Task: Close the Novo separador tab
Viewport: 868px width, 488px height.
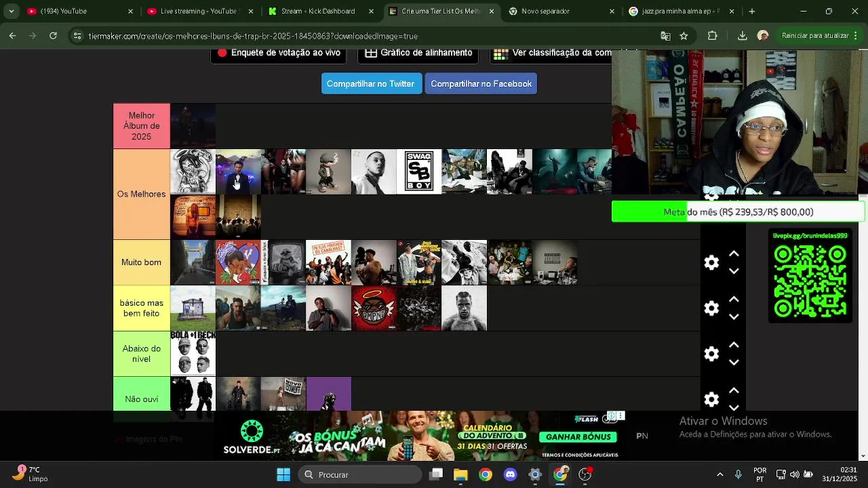Action: point(612,11)
